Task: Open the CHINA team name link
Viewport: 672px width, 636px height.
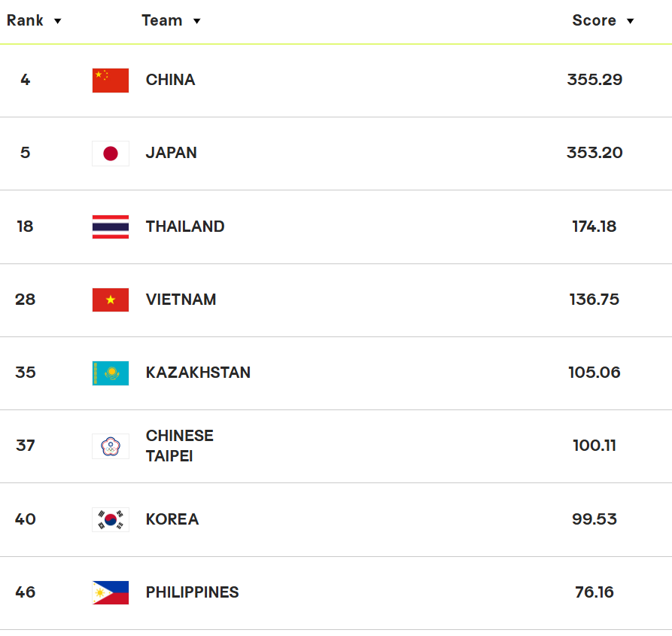Action: (171, 80)
